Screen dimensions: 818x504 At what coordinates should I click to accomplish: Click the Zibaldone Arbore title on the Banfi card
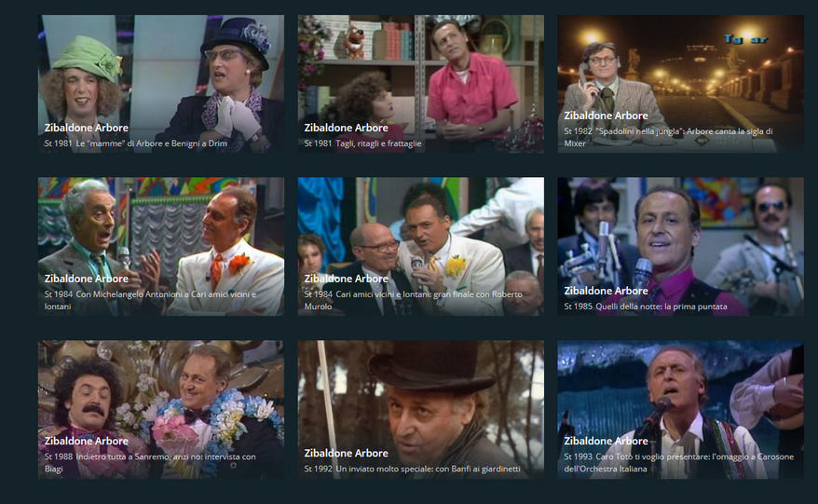click(346, 453)
